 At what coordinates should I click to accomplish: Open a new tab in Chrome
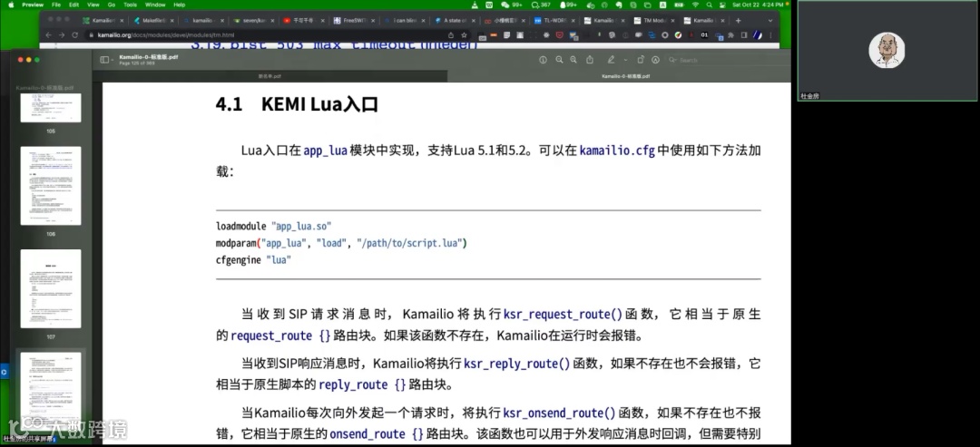pyautogui.click(x=738, y=20)
